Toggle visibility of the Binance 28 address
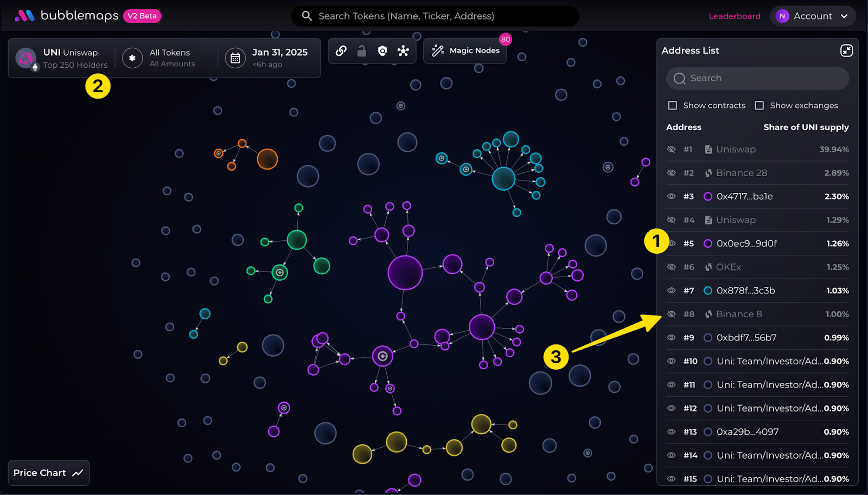The image size is (868, 495). pyautogui.click(x=671, y=172)
